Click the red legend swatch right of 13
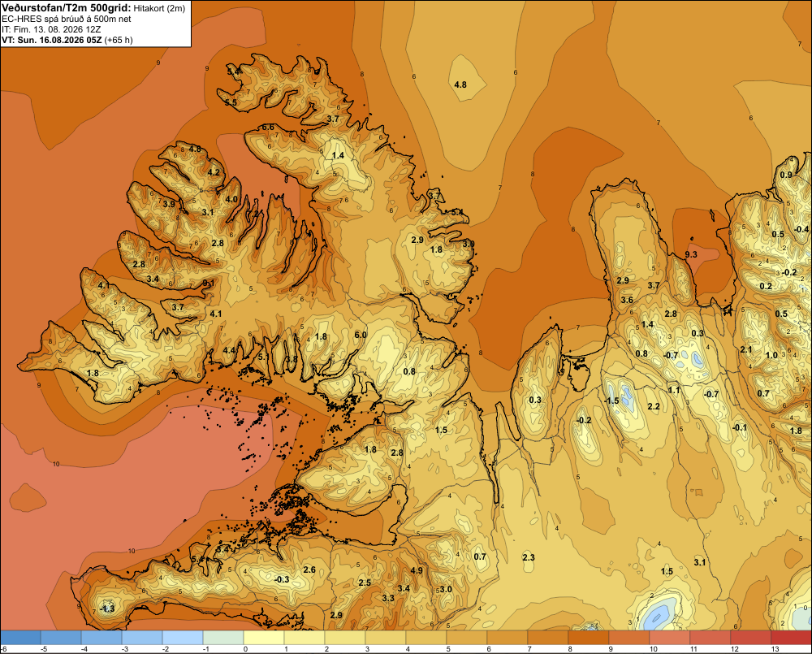Screen dimensions: 812x654 click(791, 637)
